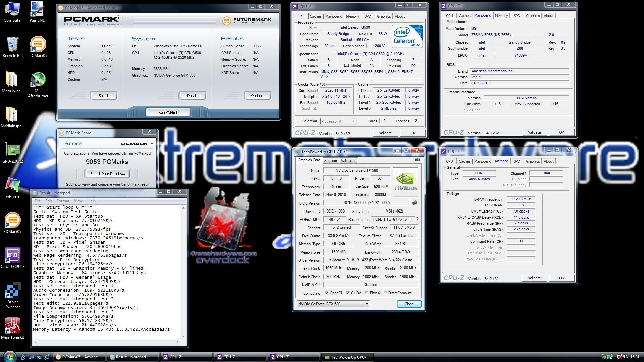Click Close button in GPU-Z
This screenshot has height=362, width=644.
(x=409, y=304)
